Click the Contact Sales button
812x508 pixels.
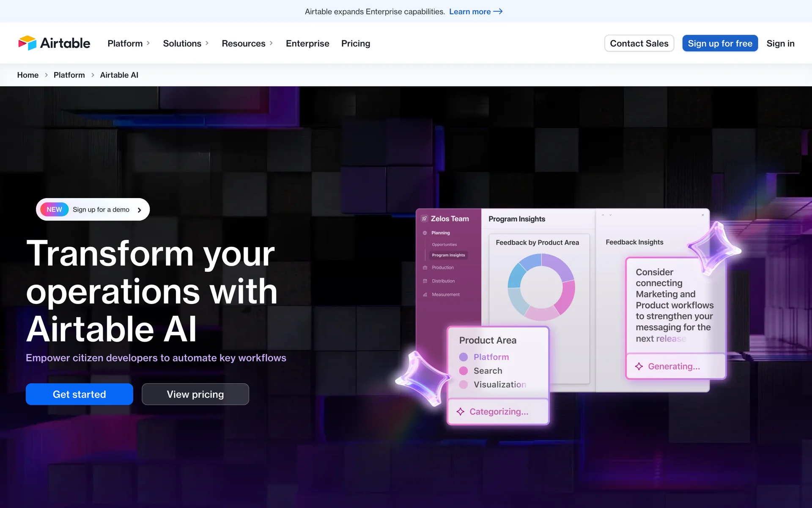coord(639,43)
